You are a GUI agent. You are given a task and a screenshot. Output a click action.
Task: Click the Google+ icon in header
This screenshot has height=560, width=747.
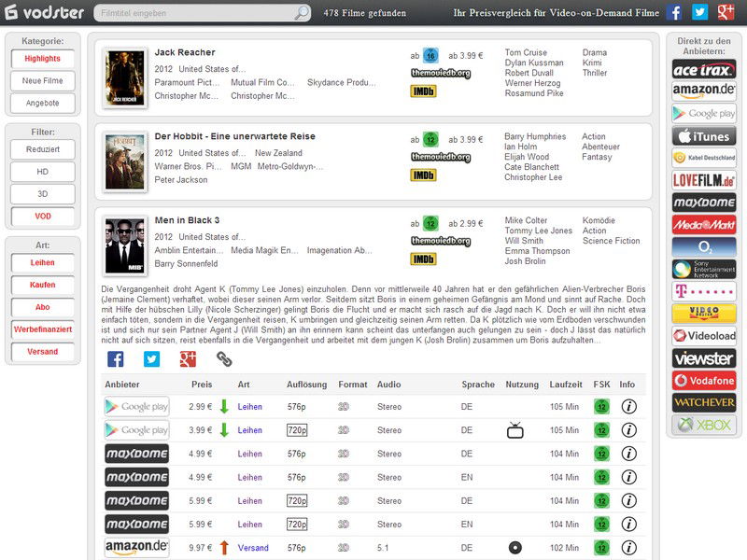(725, 12)
